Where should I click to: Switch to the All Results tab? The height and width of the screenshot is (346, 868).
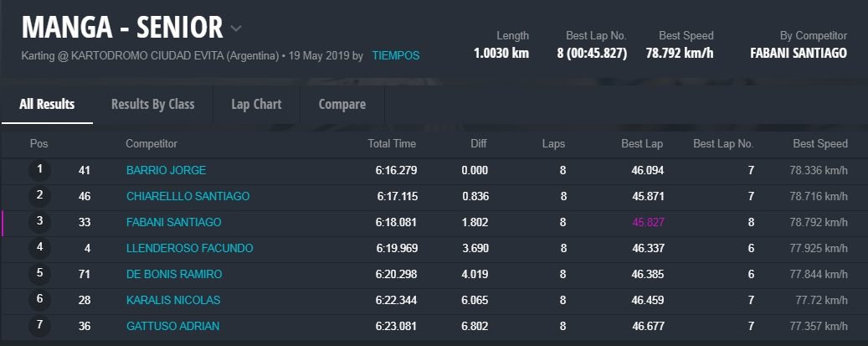coord(47,105)
